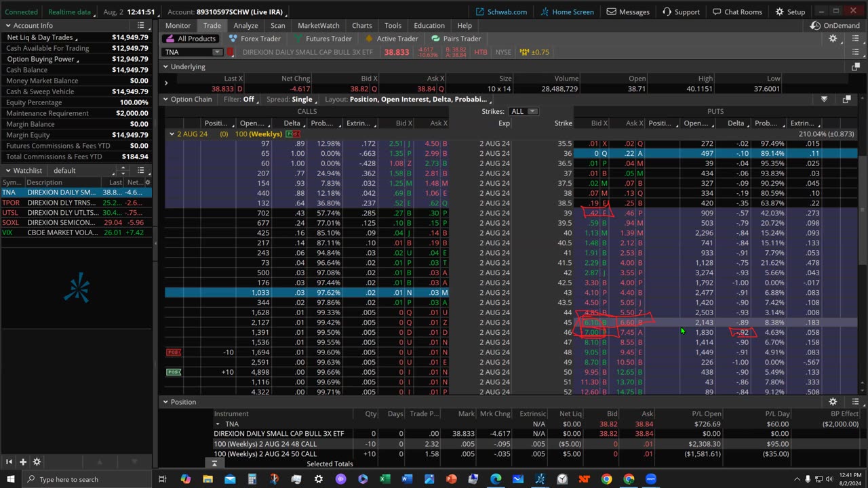Image resolution: width=868 pixels, height=488 pixels.
Task: Open the Pairs Trader sub-tab
Action: pos(456,39)
